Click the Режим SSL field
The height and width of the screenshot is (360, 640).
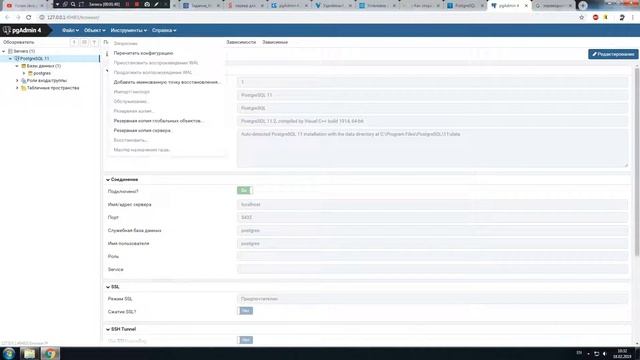point(432,299)
